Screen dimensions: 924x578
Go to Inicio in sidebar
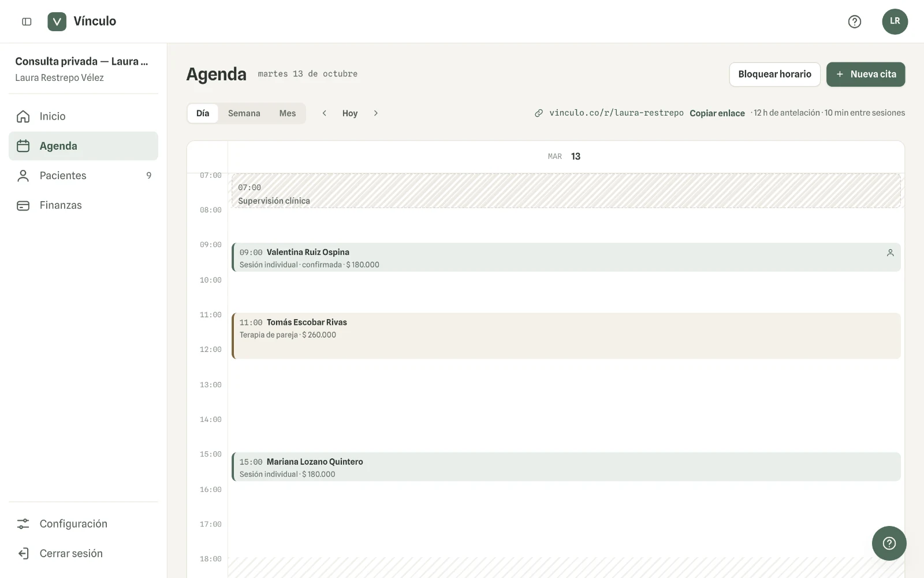tap(83, 116)
